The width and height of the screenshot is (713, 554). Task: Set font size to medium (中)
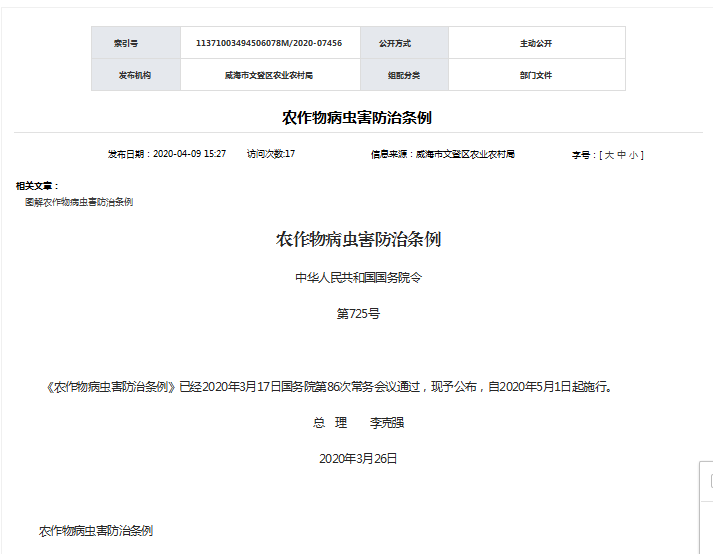[x=621, y=155]
